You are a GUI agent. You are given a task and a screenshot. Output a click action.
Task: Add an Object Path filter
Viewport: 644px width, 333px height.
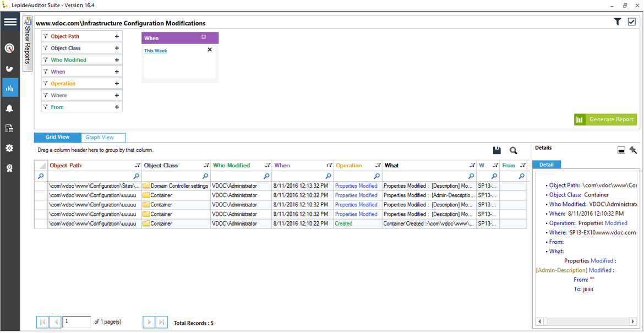(117, 36)
